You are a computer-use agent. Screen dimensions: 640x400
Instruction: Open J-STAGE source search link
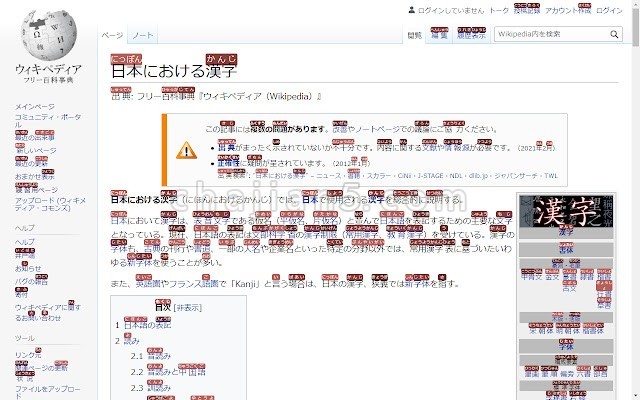(431, 176)
